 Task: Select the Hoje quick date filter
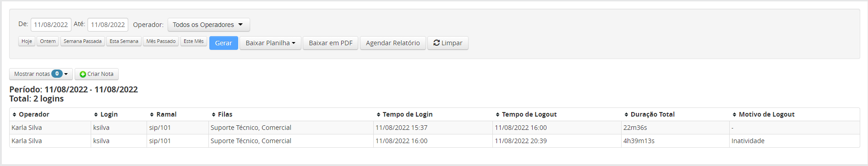click(x=27, y=41)
